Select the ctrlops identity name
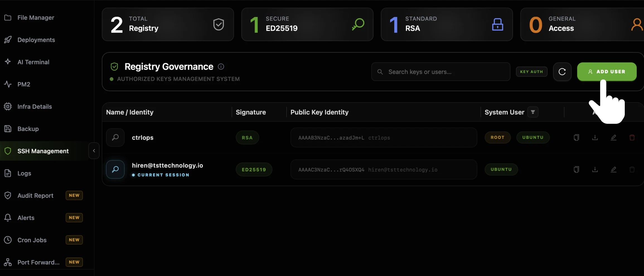The height and width of the screenshot is (276, 644). click(142, 137)
